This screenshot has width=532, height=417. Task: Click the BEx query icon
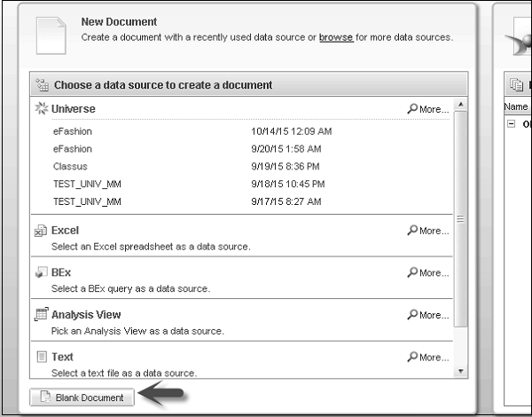point(40,272)
